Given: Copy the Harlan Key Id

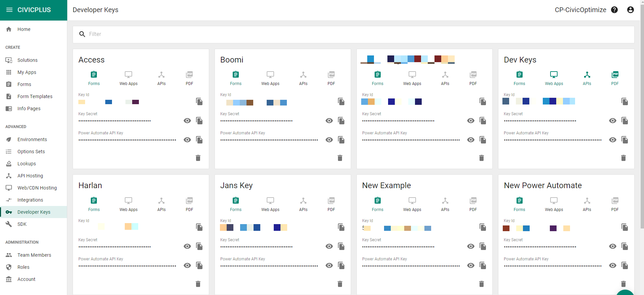Looking at the screenshot, I should point(199,227).
